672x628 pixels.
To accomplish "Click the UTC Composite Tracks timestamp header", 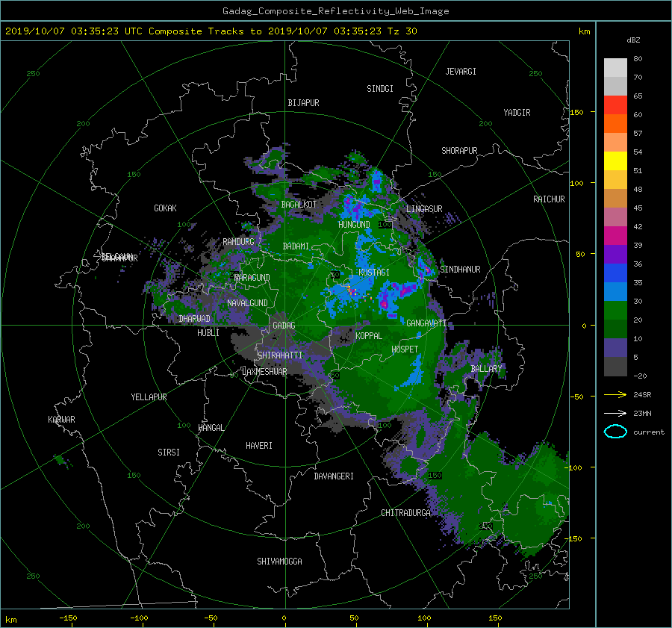I will pyautogui.click(x=211, y=31).
